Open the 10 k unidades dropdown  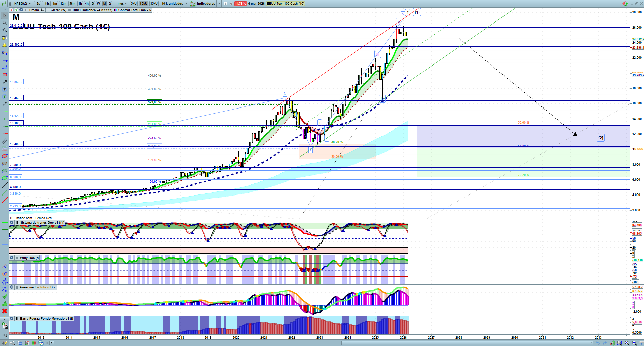[x=174, y=4]
